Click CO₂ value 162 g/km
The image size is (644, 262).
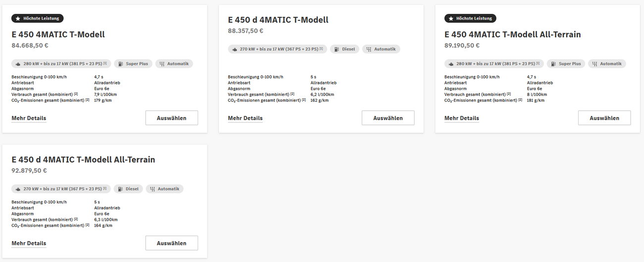coord(319,100)
